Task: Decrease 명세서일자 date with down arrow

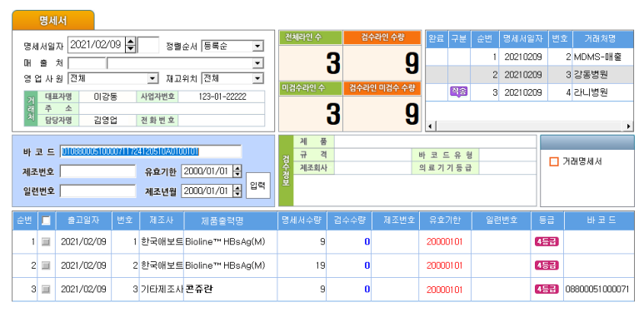Action: pyautogui.click(x=131, y=48)
